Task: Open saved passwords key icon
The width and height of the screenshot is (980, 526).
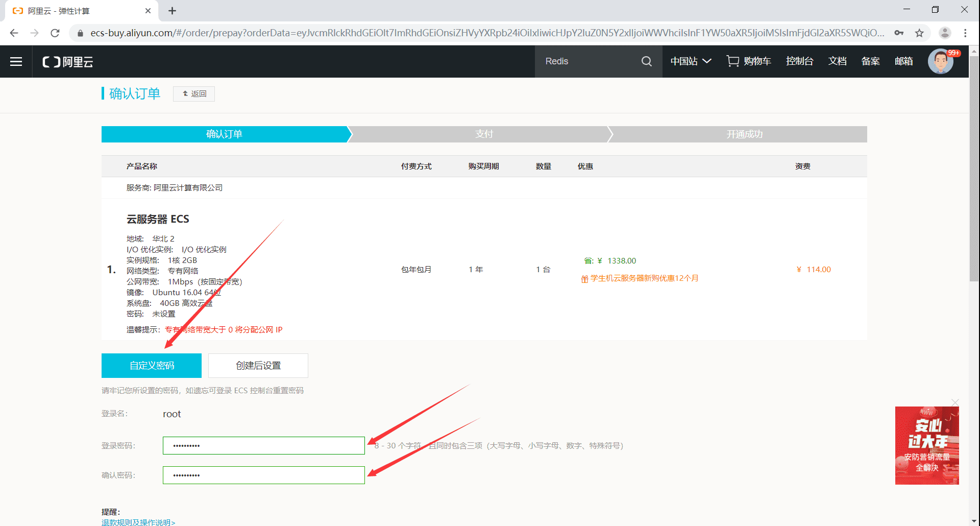Action: (x=899, y=33)
